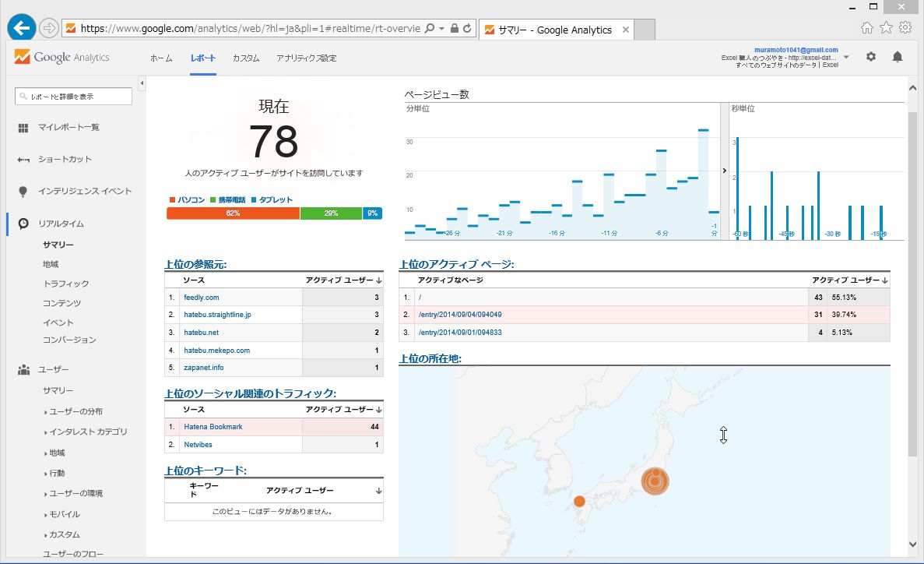Expand the Interest Category tree item
Viewport: 924px width, 564px height.
(46, 432)
